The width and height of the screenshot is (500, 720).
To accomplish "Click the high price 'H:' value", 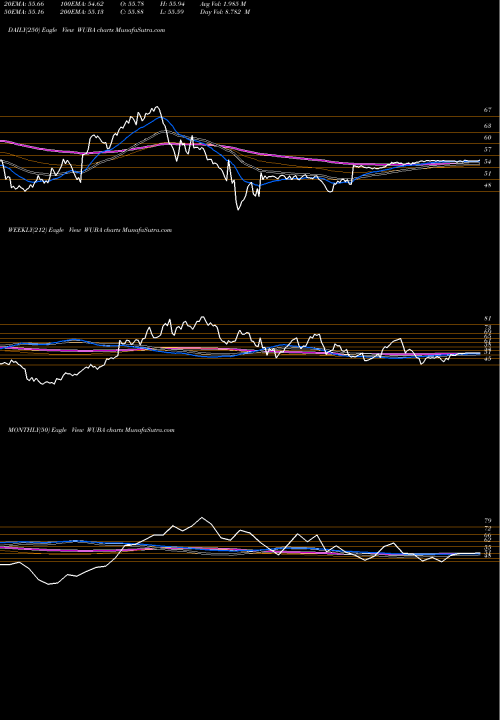I will [172, 4].
